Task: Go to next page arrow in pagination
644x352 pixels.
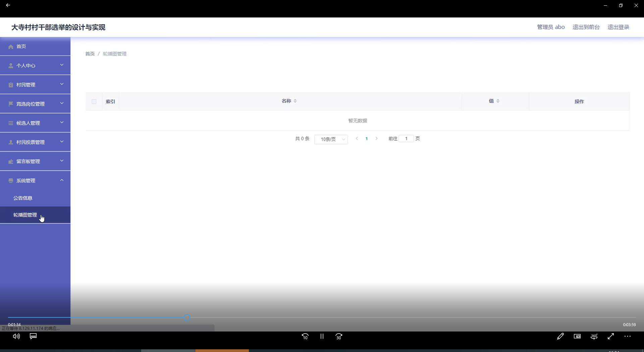Action: [x=376, y=138]
